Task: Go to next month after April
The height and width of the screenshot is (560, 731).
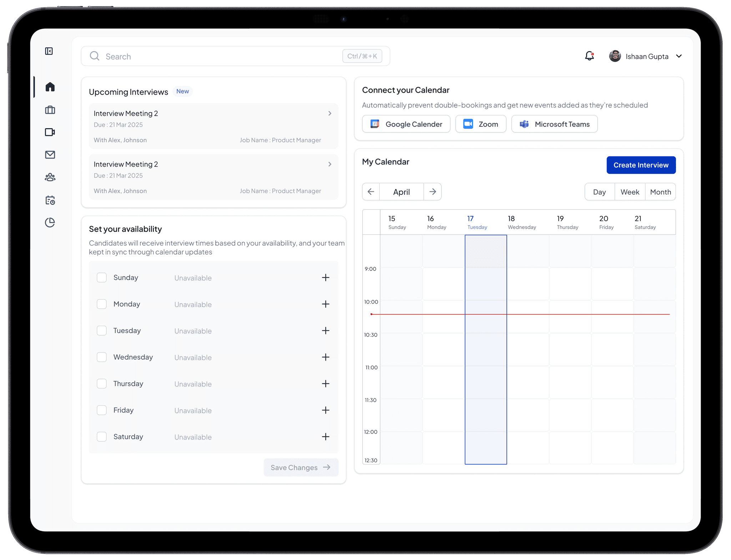Action: pyautogui.click(x=433, y=192)
